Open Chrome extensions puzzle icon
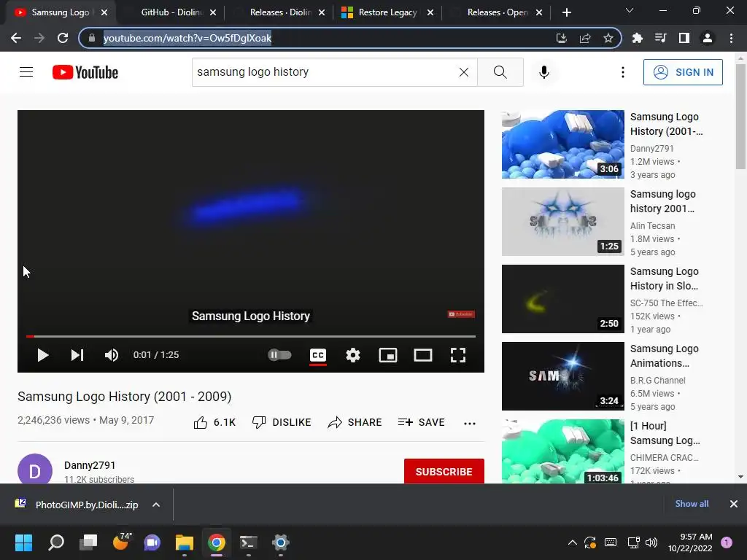This screenshot has height=560, width=747. point(637,38)
